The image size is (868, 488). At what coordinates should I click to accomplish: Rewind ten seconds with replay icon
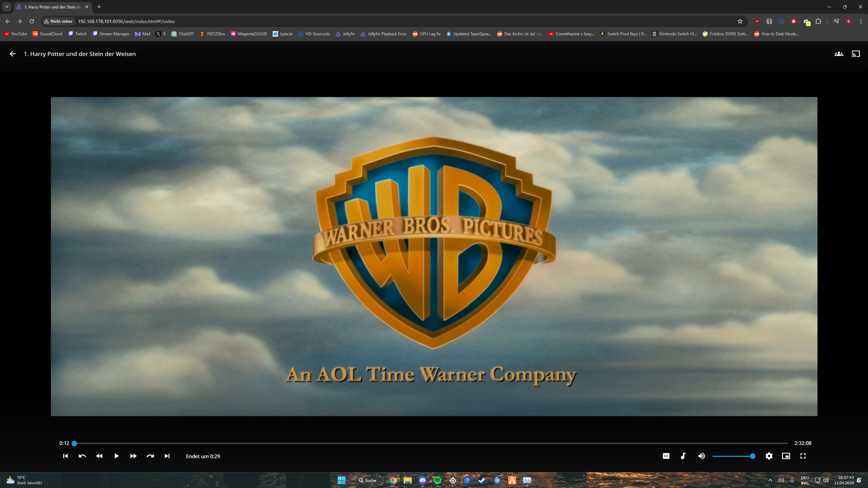click(82, 456)
